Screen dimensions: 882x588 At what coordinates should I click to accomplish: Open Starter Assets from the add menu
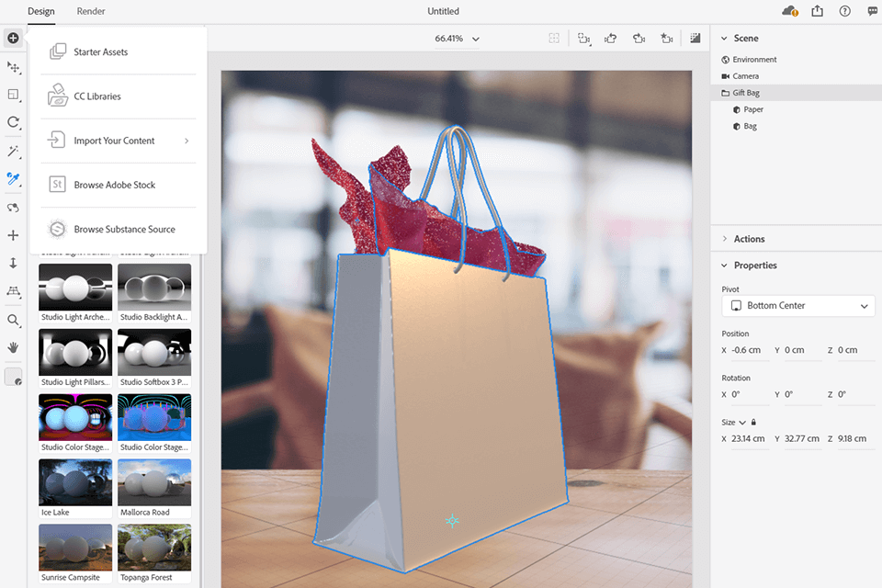[100, 52]
